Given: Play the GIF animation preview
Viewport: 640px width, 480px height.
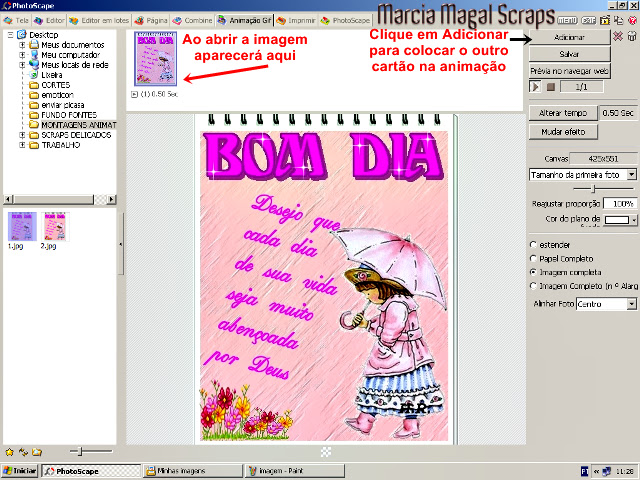Looking at the screenshot, I should point(536,87).
